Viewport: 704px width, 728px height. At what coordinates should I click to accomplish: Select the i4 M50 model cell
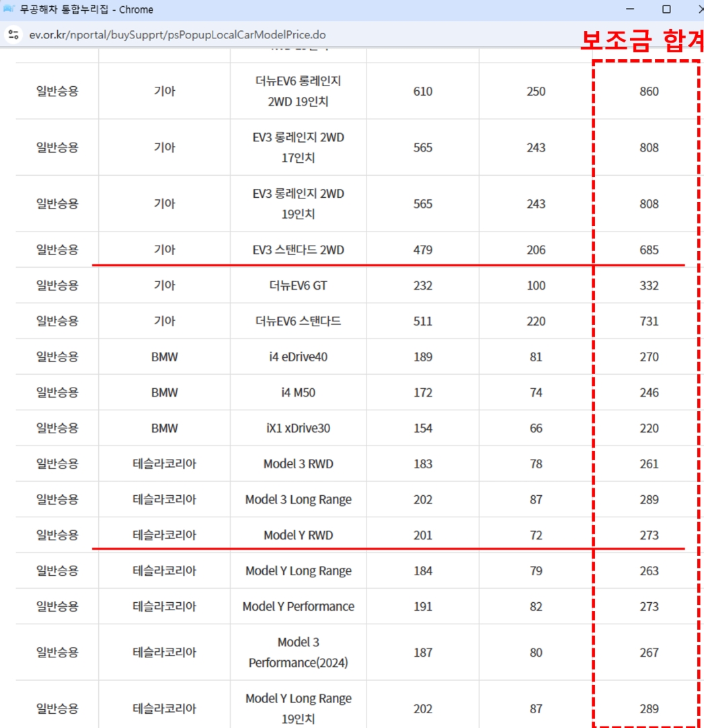(298, 393)
